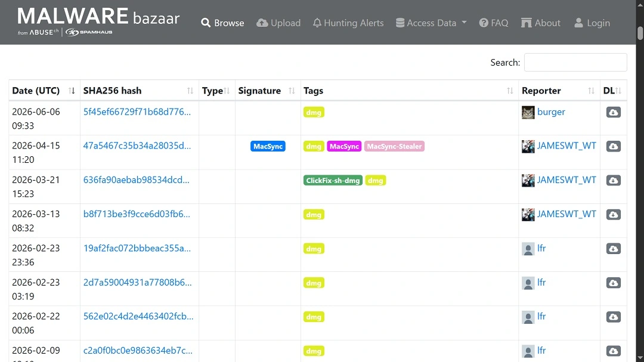
Task: Download sample 5f45ef66729f71b68d776
Action: 613,112
